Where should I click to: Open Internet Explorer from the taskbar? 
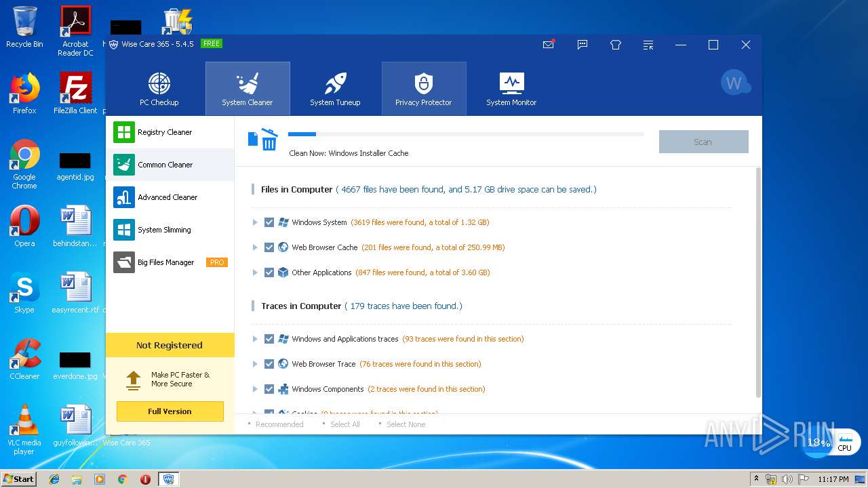click(54, 479)
